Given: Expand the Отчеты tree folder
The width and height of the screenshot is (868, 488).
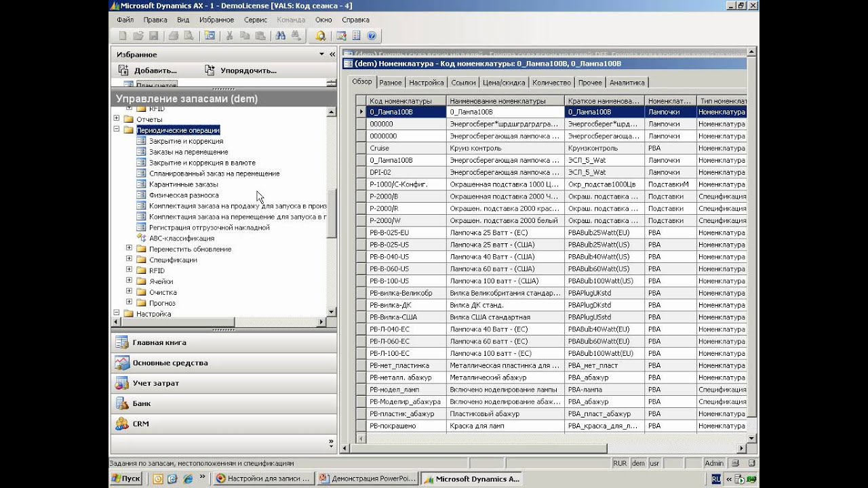Looking at the screenshot, I should [x=117, y=119].
